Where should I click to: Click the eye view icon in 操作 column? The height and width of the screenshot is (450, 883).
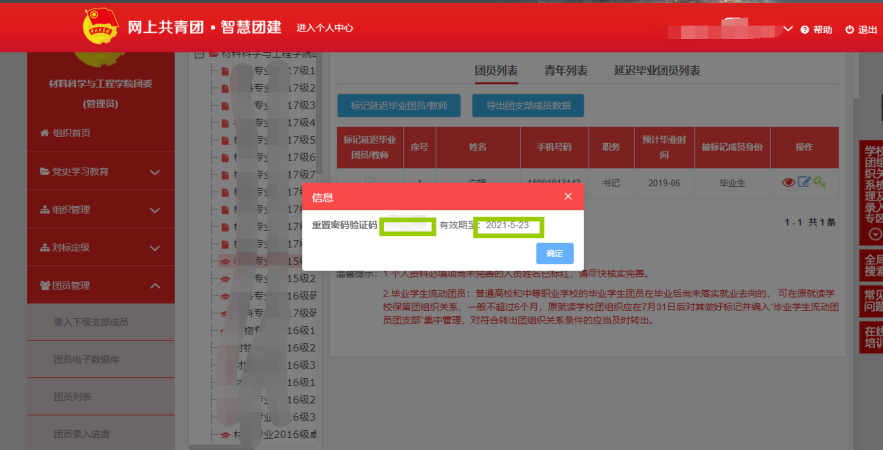tap(788, 182)
